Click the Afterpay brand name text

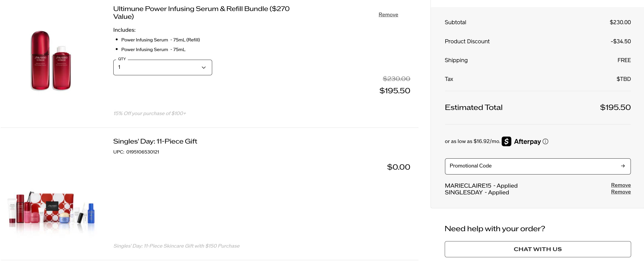point(527,142)
